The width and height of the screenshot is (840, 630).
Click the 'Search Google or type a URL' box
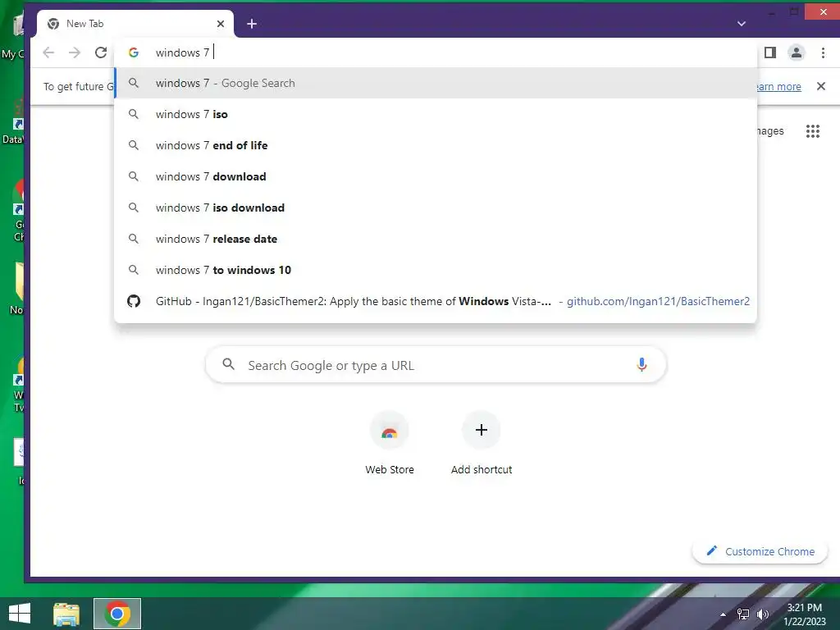tap(436, 365)
